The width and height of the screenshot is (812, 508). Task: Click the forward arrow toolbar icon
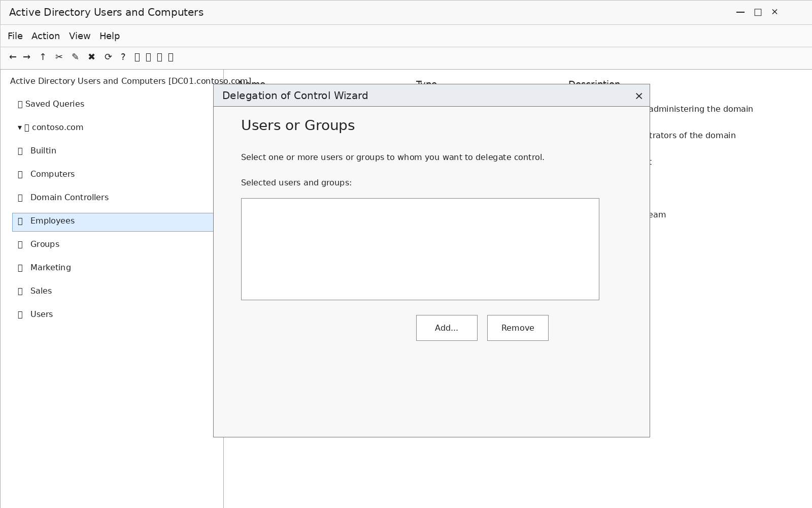(27, 57)
